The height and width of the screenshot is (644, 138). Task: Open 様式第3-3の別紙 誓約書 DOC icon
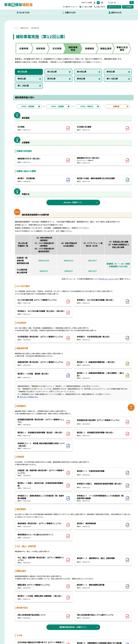(68, 375)
